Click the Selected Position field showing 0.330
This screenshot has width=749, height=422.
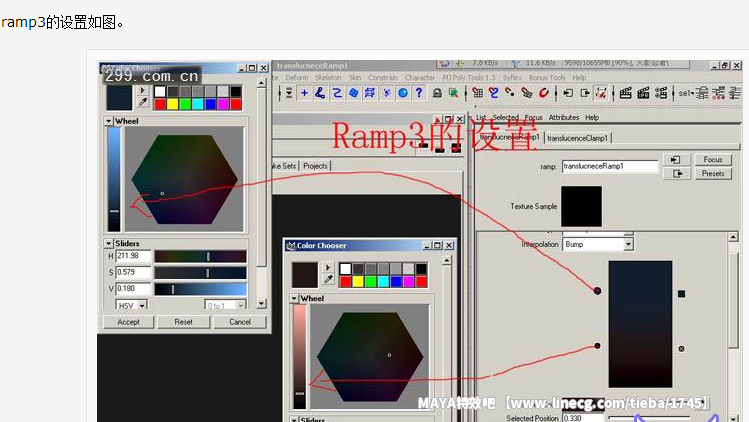tap(583, 418)
